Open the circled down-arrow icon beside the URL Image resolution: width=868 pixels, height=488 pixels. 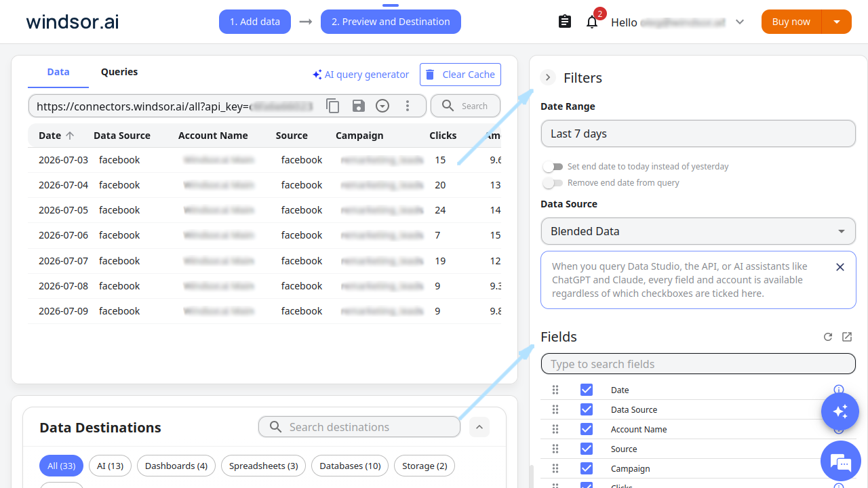pos(382,106)
